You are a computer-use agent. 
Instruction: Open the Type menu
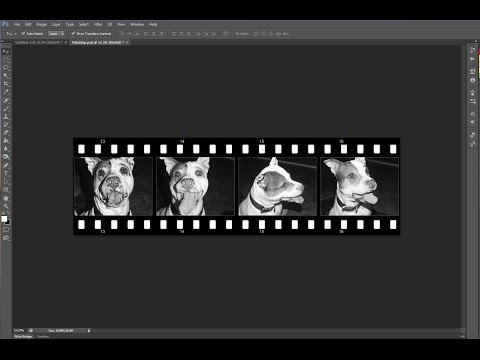click(70, 24)
